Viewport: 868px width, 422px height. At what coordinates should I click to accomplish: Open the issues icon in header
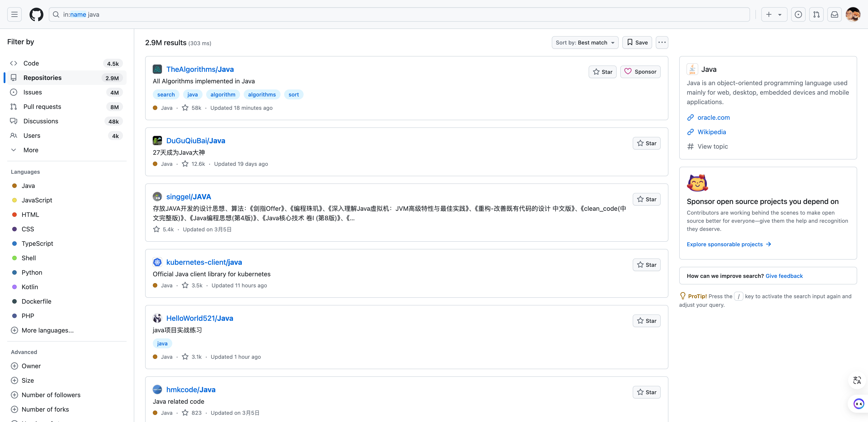coord(798,14)
